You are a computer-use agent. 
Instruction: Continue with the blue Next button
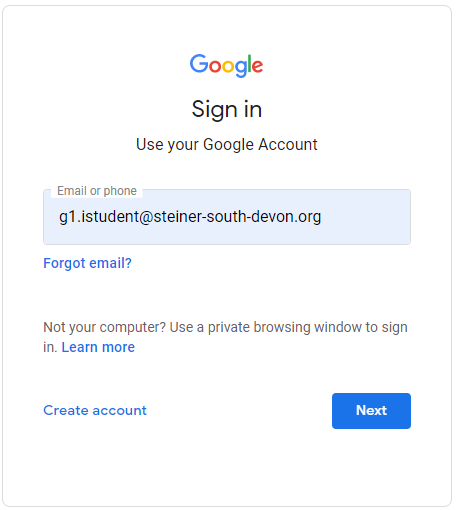coord(371,411)
